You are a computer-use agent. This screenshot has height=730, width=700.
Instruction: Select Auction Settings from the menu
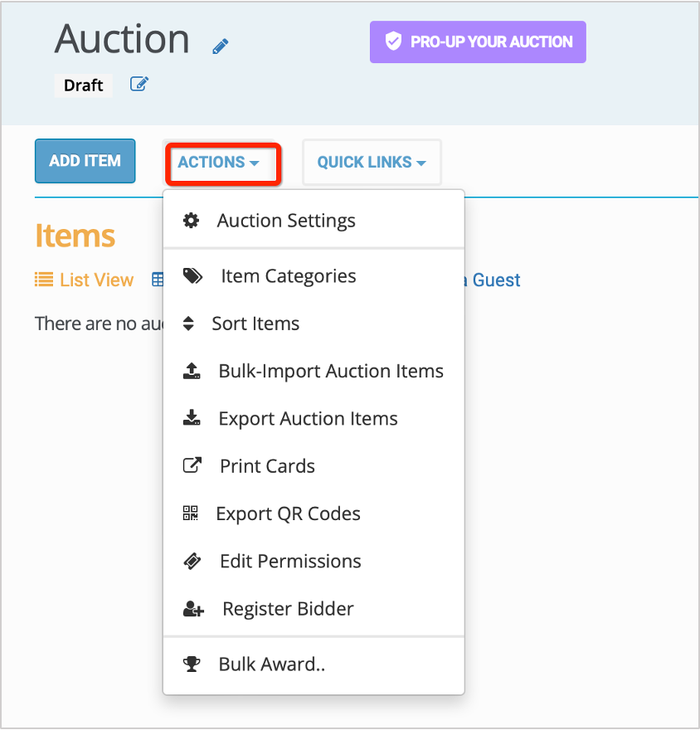pyautogui.click(x=286, y=221)
